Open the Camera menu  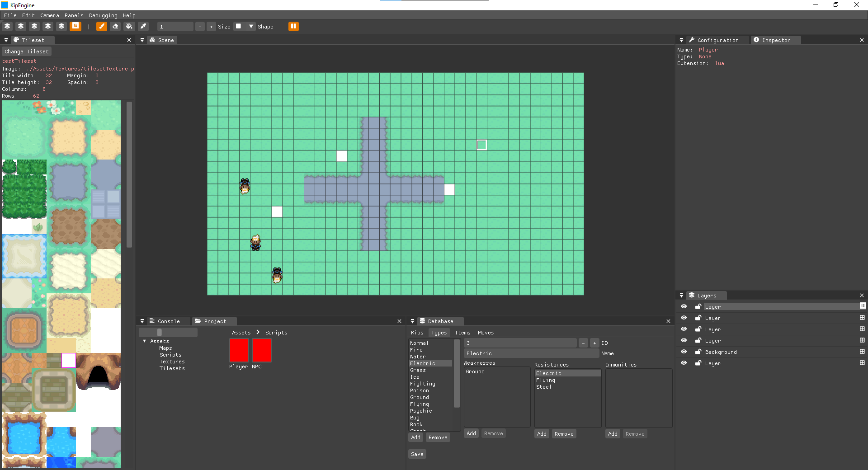coord(50,15)
